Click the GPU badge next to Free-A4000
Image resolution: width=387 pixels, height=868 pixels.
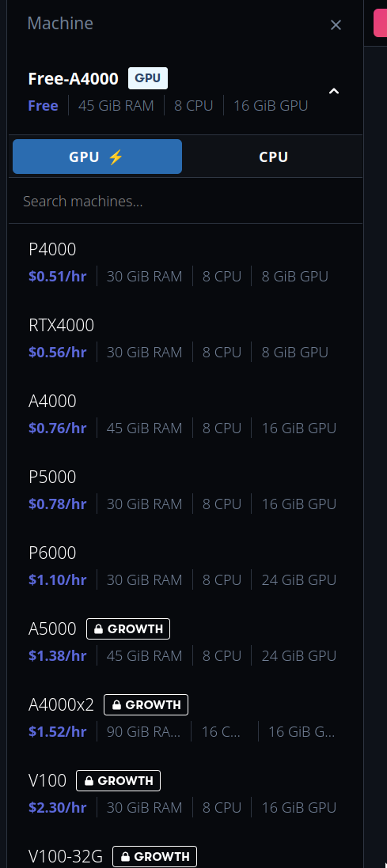tap(148, 78)
